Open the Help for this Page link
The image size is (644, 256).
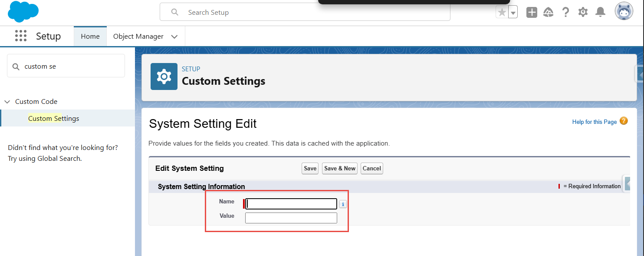click(595, 122)
